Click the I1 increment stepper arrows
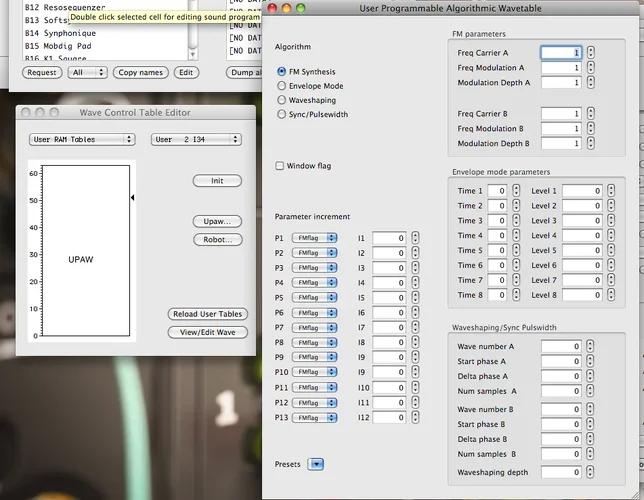This screenshot has height=500, width=644. click(x=416, y=238)
